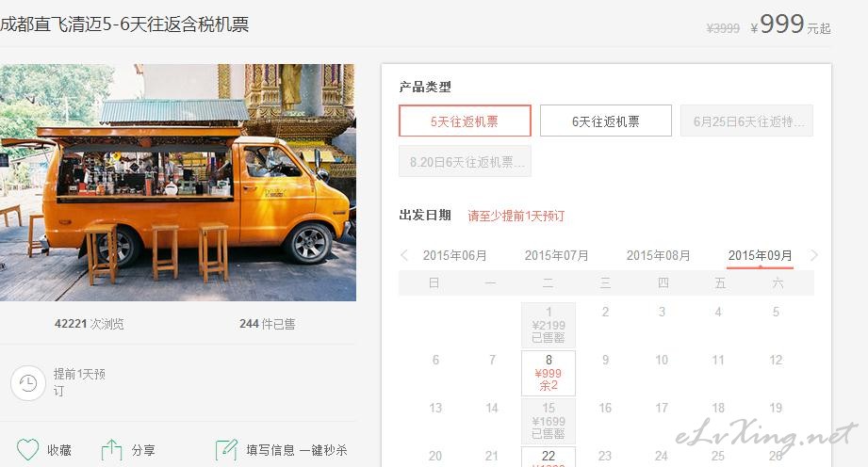The height and width of the screenshot is (467, 868).
Task: Click 收藏 favorite link
Action: (x=59, y=450)
